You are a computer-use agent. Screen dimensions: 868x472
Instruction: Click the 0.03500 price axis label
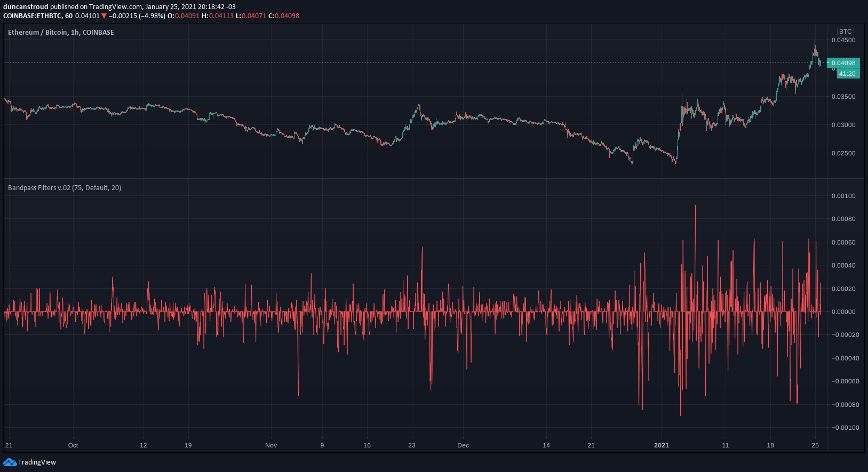tap(843, 97)
